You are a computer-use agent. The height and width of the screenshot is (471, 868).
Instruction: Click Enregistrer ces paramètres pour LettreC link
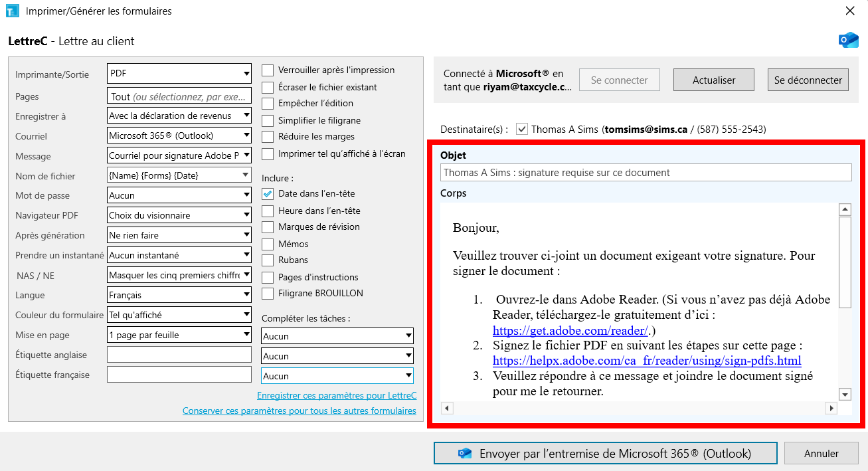(x=337, y=395)
